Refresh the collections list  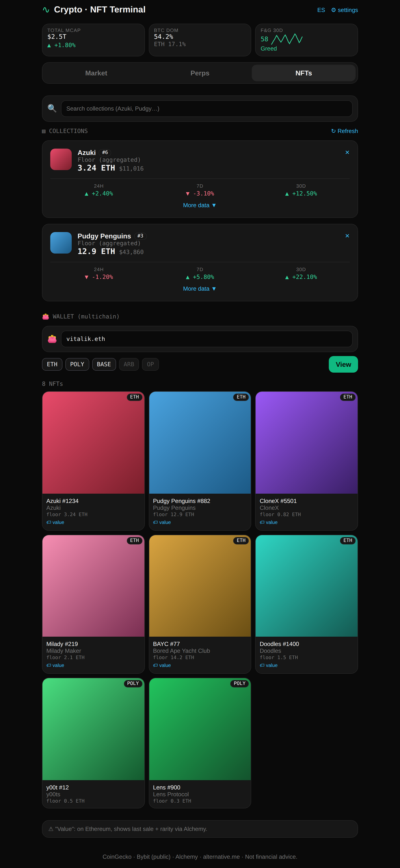(x=344, y=131)
